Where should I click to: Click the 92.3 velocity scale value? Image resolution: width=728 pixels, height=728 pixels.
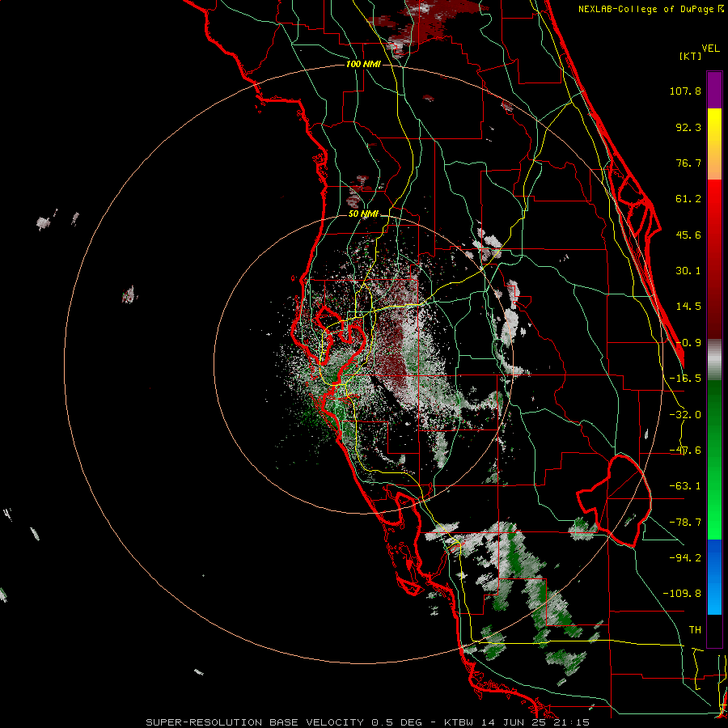688,127
